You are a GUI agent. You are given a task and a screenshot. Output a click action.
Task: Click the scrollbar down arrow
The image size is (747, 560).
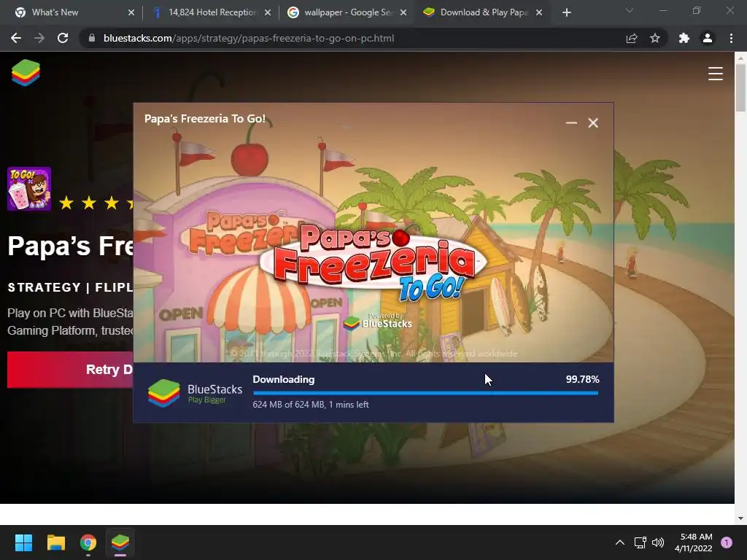740,518
